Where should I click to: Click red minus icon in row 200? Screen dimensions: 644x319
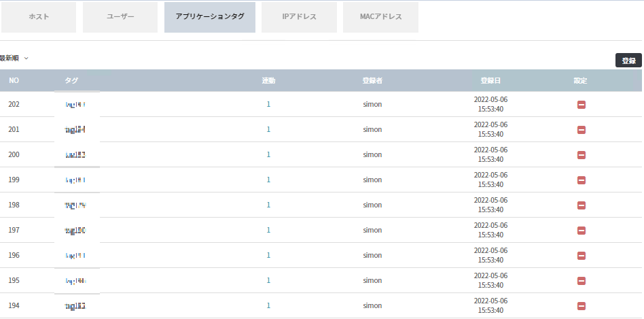581,154
